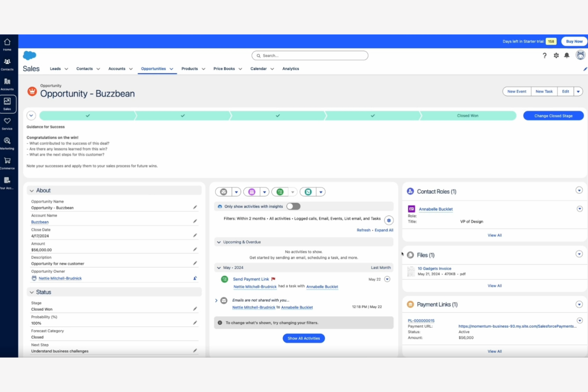
Task: Edit the Next Step pencil icon
Action: 195,351
